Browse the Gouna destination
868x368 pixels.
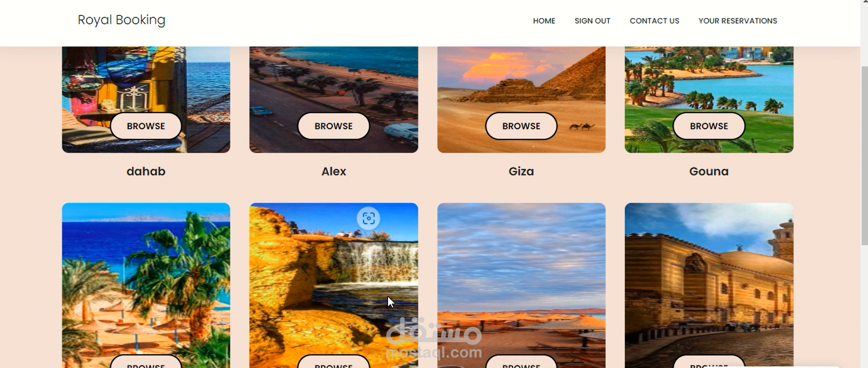click(709, 126)
